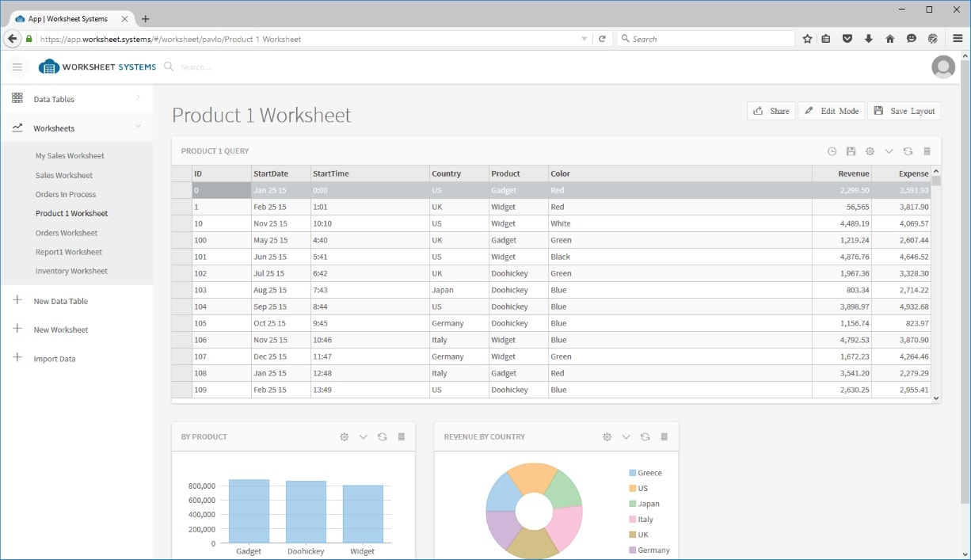Click the floppy disk save icon in Product 1 Query
The width and height of the screenshot is (971, 560).
851,151
